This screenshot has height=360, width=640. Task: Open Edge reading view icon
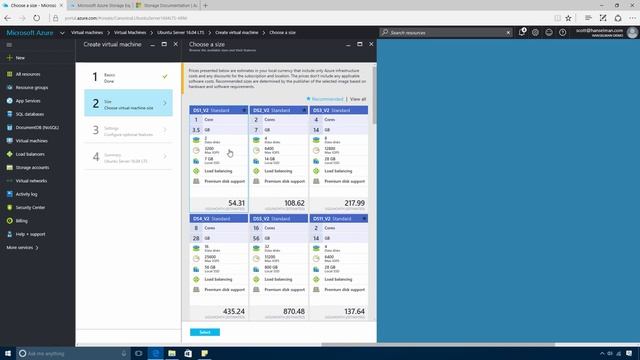pyautogui.click(x=557, y=18)
